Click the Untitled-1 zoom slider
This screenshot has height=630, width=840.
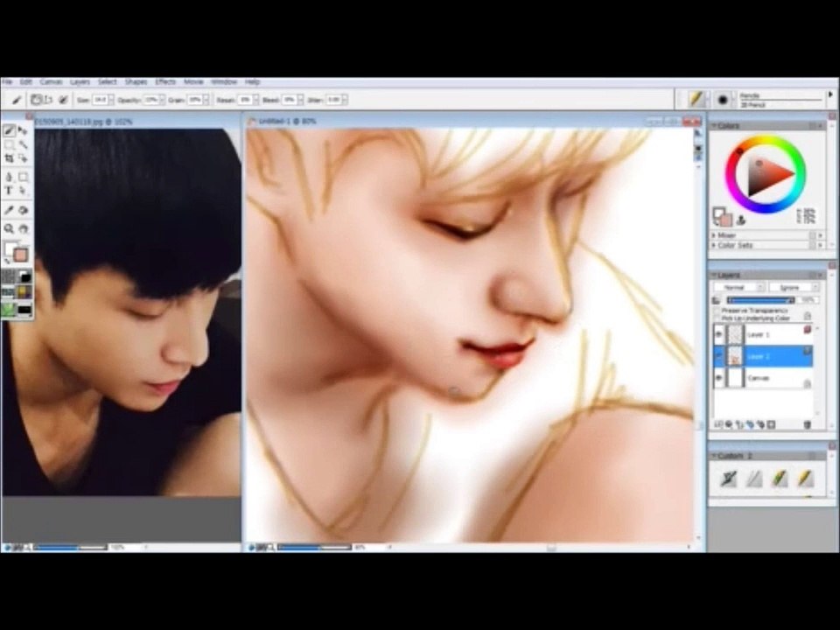click(x=314, y=547)
